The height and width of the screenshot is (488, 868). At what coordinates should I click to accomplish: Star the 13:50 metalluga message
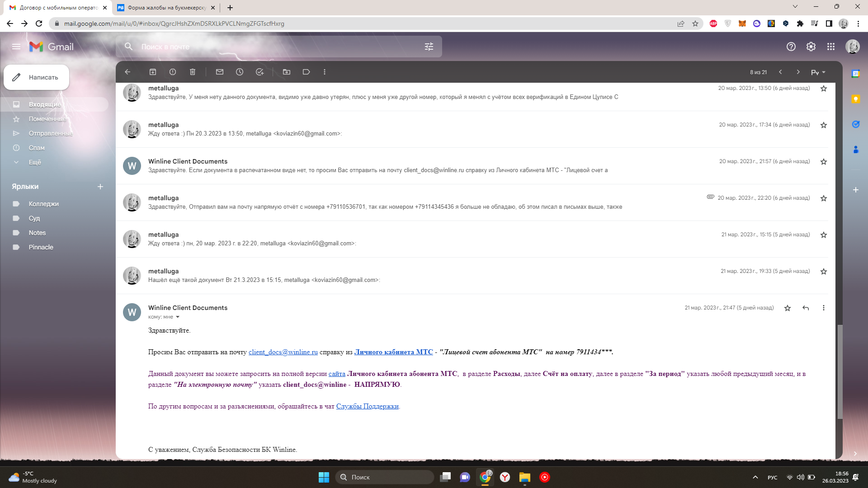[824, 89]
